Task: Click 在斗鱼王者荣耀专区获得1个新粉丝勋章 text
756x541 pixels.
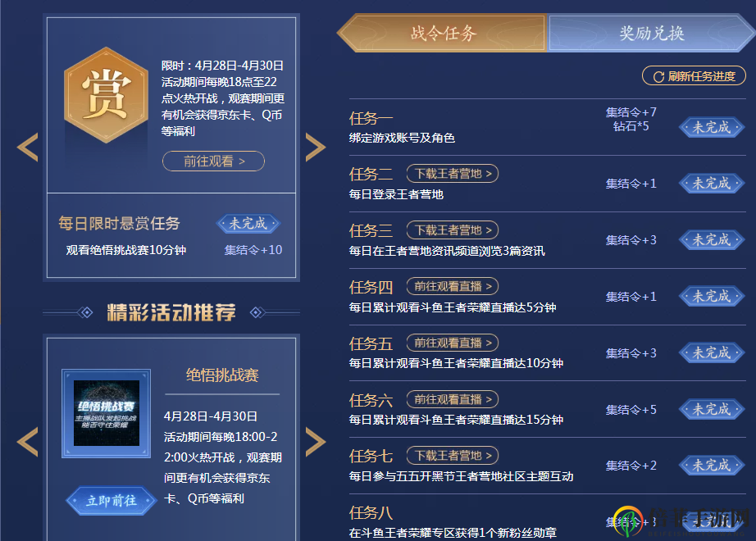Action: tap(453, 533)
